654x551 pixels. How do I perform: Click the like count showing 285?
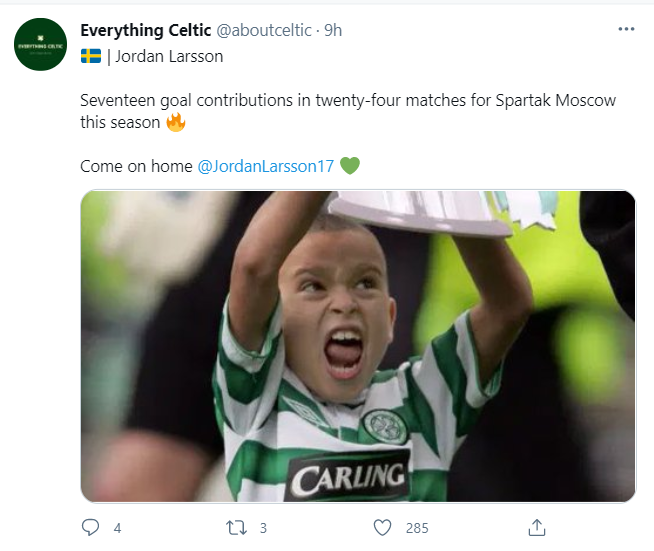pos(416,528)
